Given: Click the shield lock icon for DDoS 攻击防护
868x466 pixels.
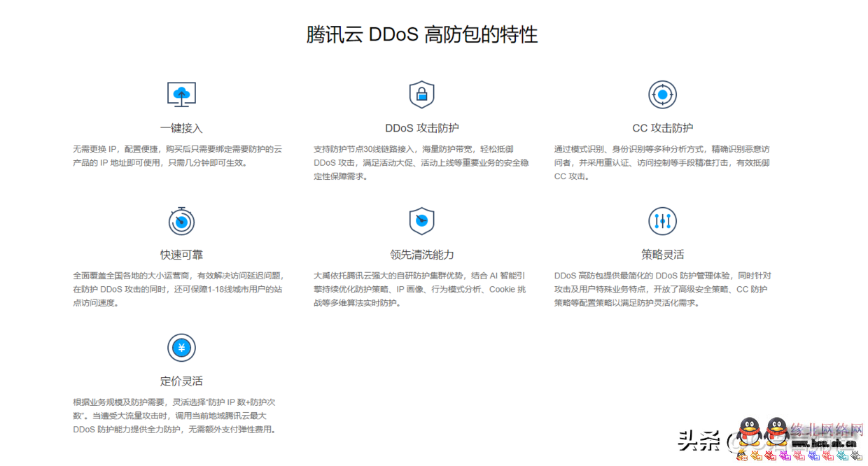Looking at the screenshot, I should (421, 94).
